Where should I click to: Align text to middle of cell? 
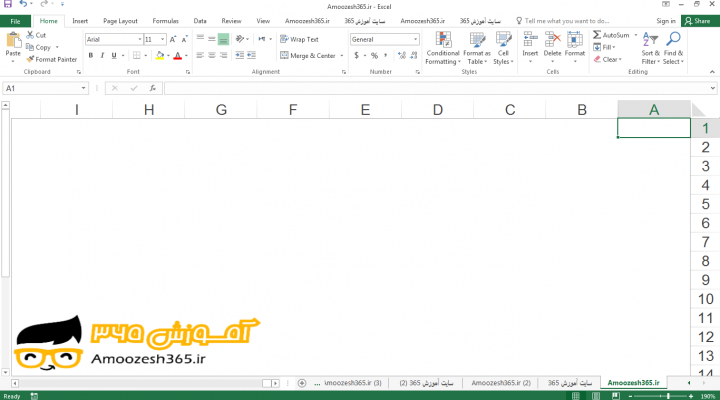tap(212, 39)
